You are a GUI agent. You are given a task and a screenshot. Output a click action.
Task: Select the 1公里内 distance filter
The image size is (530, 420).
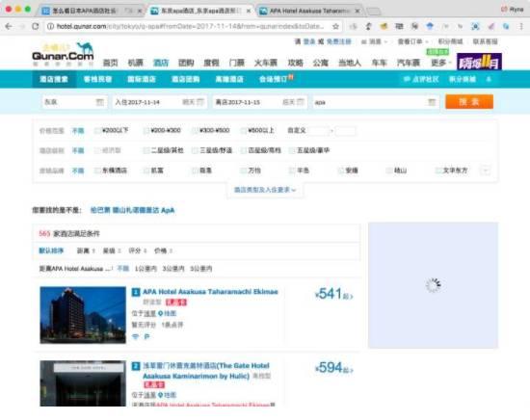[146, 269]
